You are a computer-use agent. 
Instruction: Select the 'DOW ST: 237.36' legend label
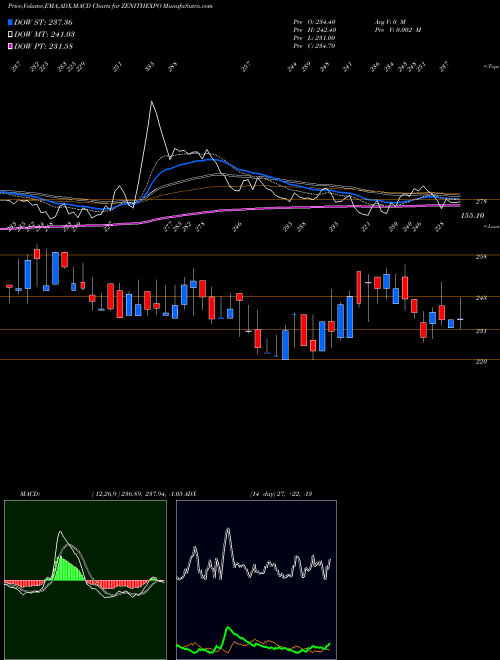coord(43,22)
